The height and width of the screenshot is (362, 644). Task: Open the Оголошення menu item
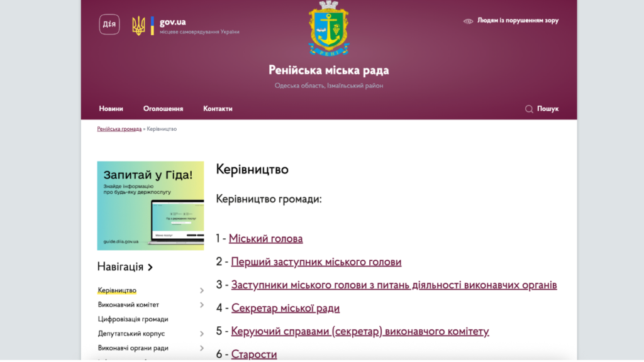click(163, 109)
